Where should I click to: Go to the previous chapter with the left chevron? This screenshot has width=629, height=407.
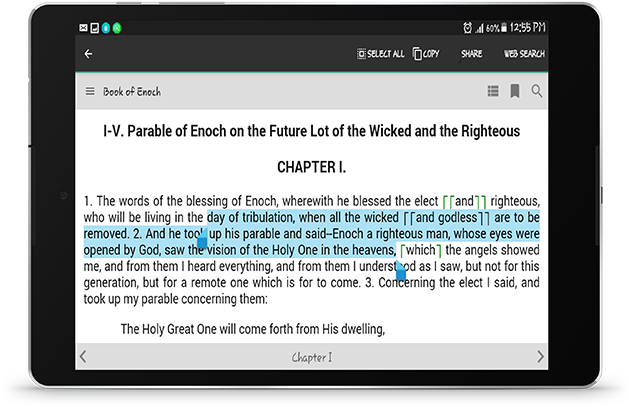[x=84, y=356]
